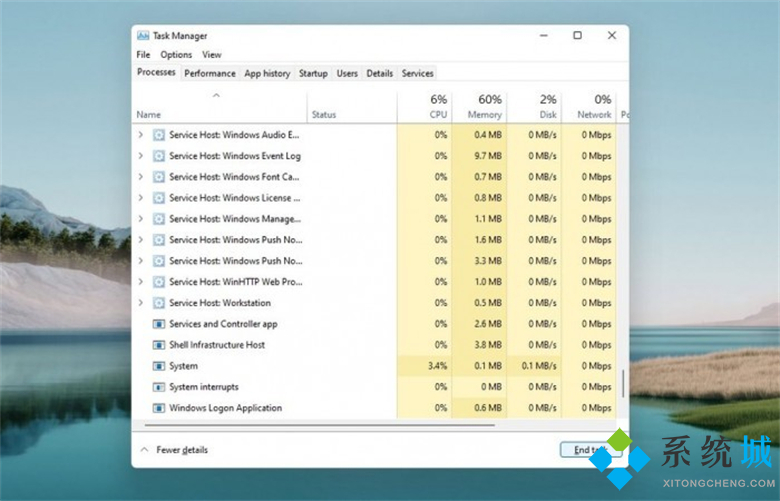This screenshot has height=501, width=780.
Task: Switch to the Performance tab
Action: click(x=210, y=73)
